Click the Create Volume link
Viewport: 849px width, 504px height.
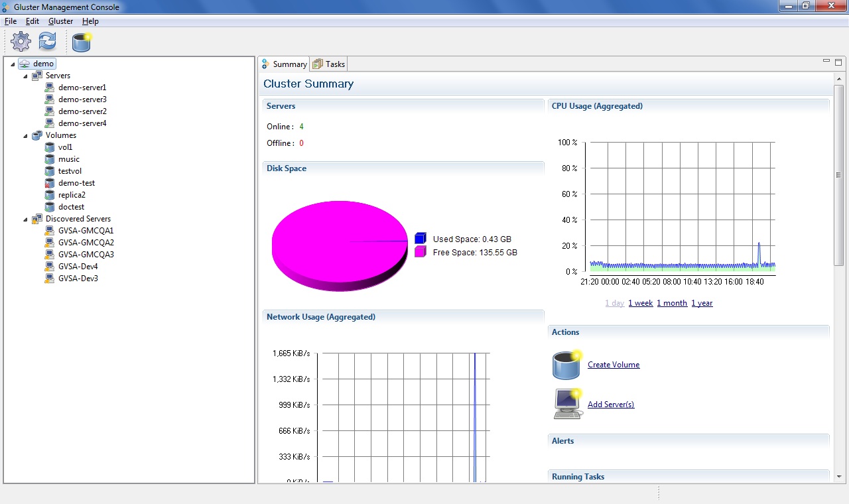[x=614, y=365]
